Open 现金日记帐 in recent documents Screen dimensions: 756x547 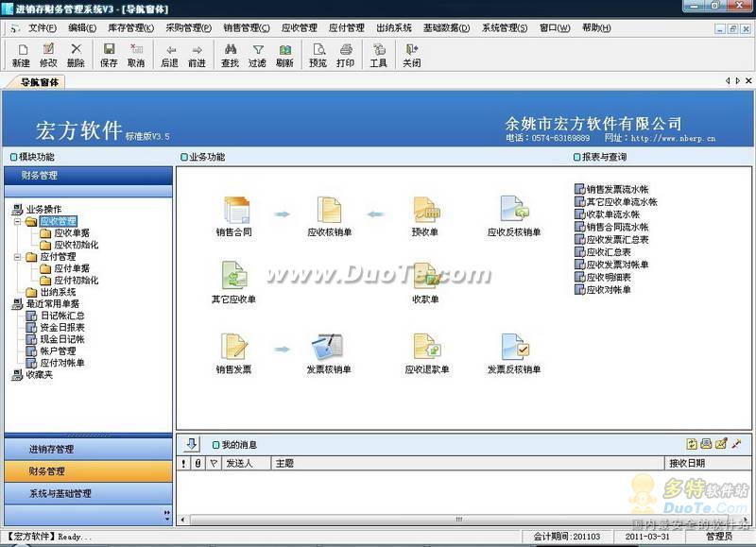(x=62, y=339)
